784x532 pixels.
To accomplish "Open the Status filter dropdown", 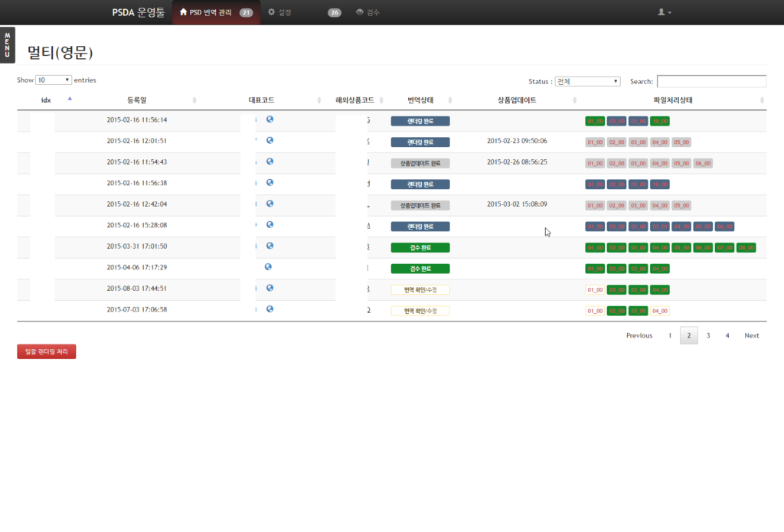I will (x=587, y=81).
